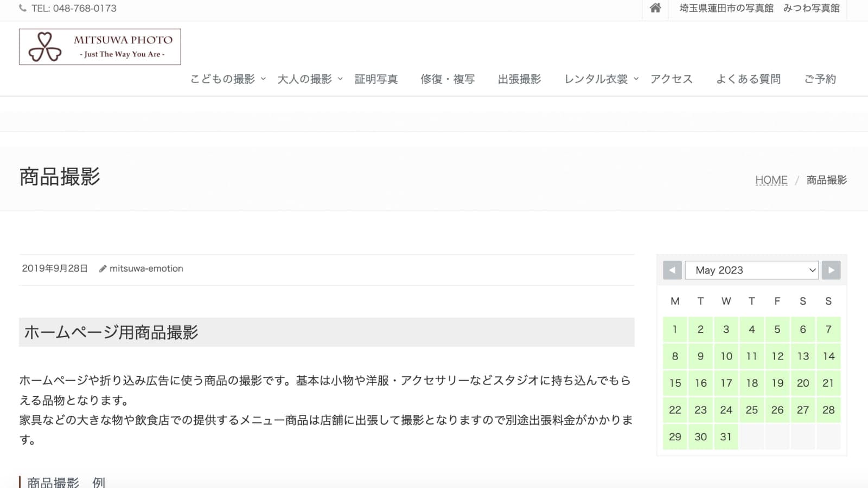Open the 証明写真 menu item
This screenshot has width=868, height=488.
pyautogui.click(x=376, y=79)
